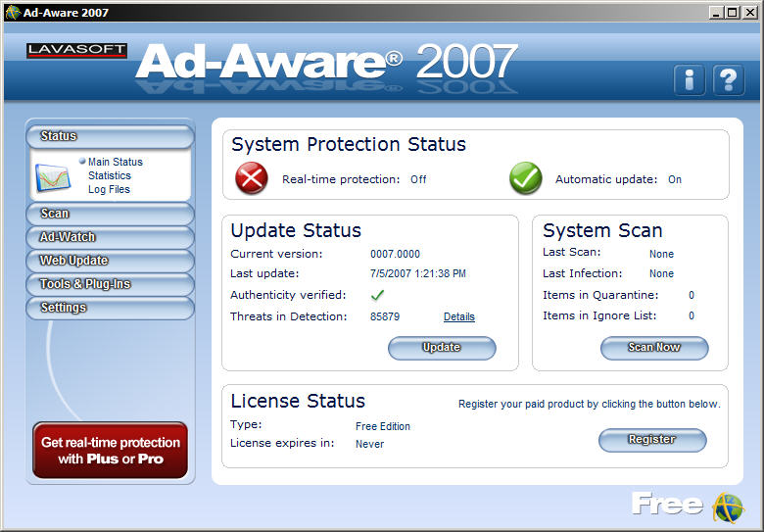Click the 'License Status' heading
The image size is (764, 532).
(x=298, y=401)
